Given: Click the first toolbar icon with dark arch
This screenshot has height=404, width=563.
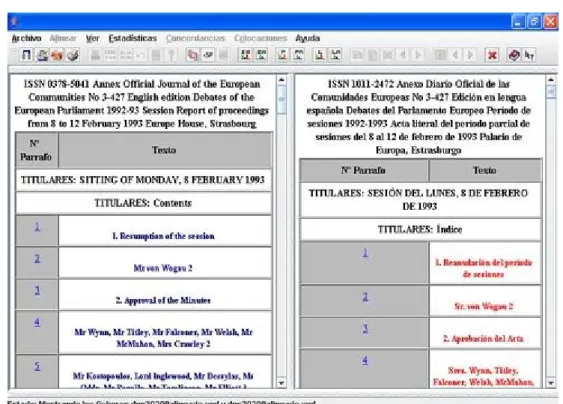Looking at the screenshot, I should 26,55.
